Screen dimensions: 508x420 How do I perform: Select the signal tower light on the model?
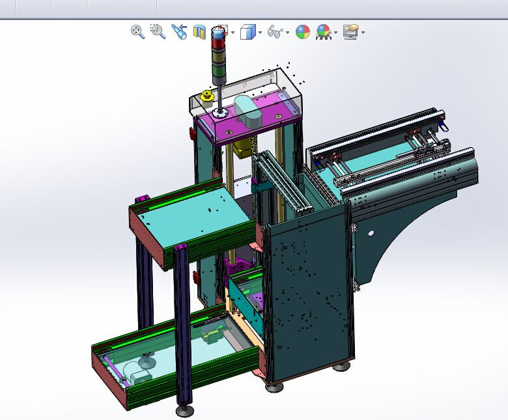click(x=219, y=57)
